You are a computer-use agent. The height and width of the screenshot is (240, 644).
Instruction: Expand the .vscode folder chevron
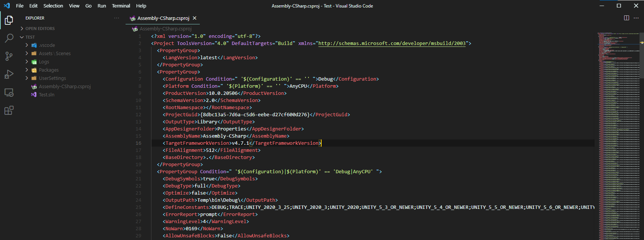(x=27, y=45)
